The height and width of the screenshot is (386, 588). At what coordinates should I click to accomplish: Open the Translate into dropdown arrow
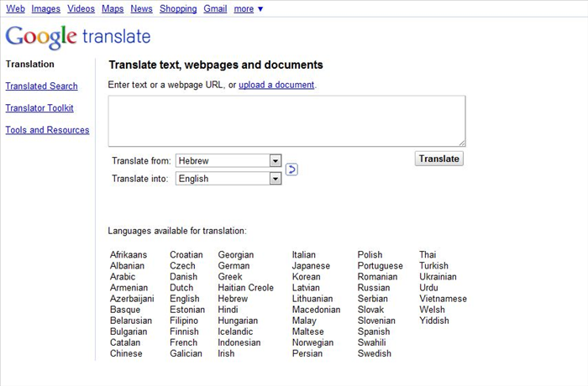click(x=276, y=179)
